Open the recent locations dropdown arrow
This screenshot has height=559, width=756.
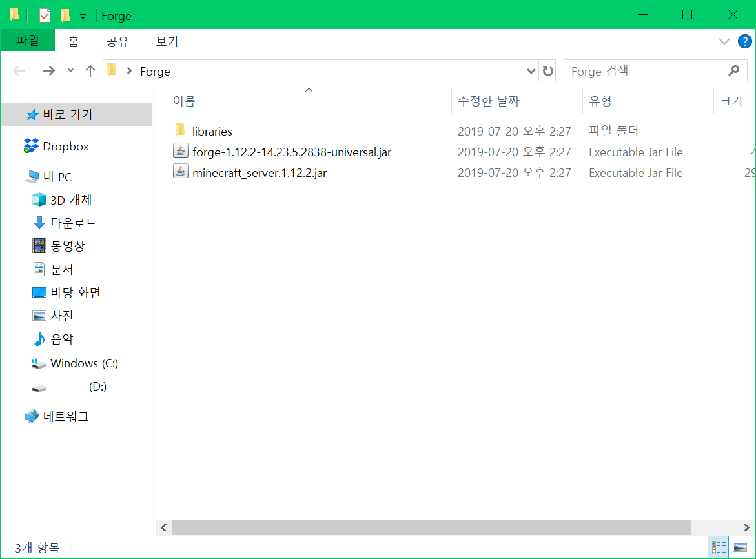pyautogui.click(x=70, y=71)
